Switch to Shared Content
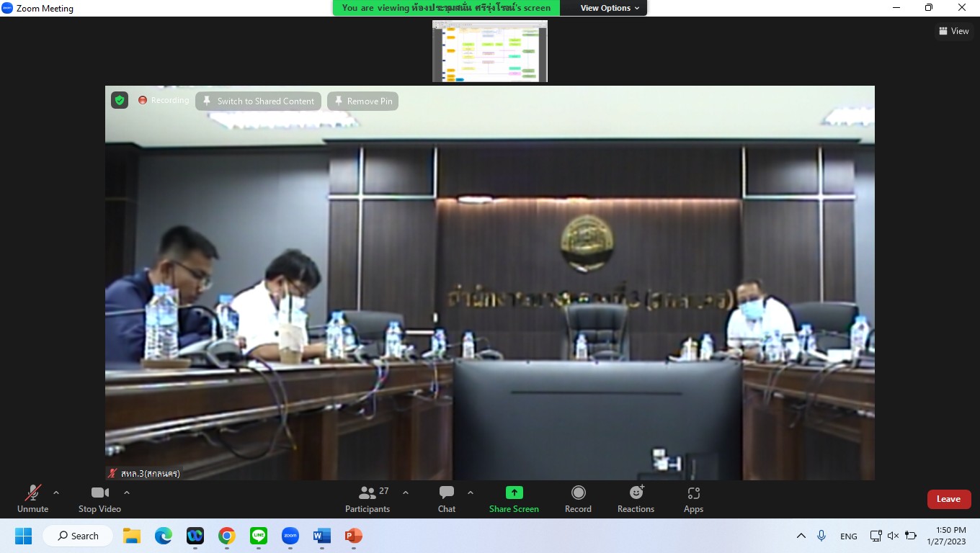980x553 pixels. (258, 102)
